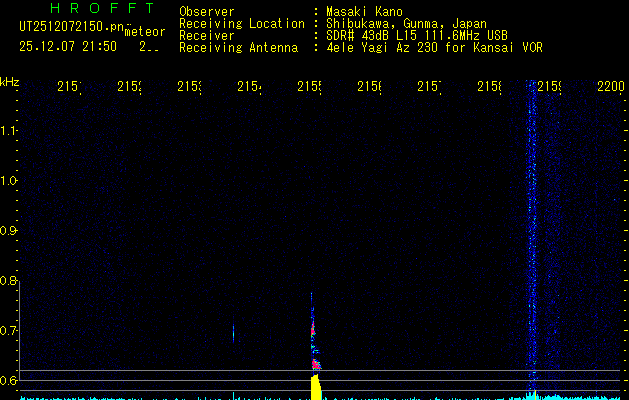Screen dimensions: 629x400
Task: Click the HROFFT title text
Action: 102,9
